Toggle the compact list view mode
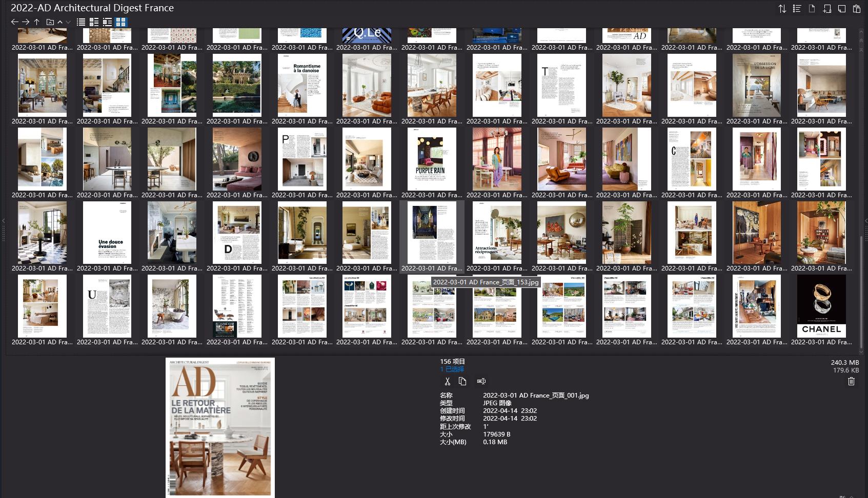868x498 pixels. pyautogui.click(x=107, y=22)
